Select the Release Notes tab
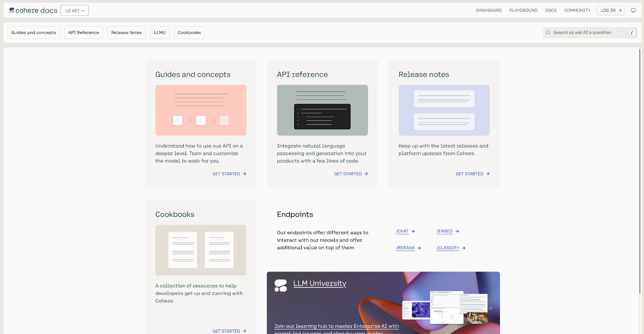Screen dimensions: 644x334 click(126, 33)
